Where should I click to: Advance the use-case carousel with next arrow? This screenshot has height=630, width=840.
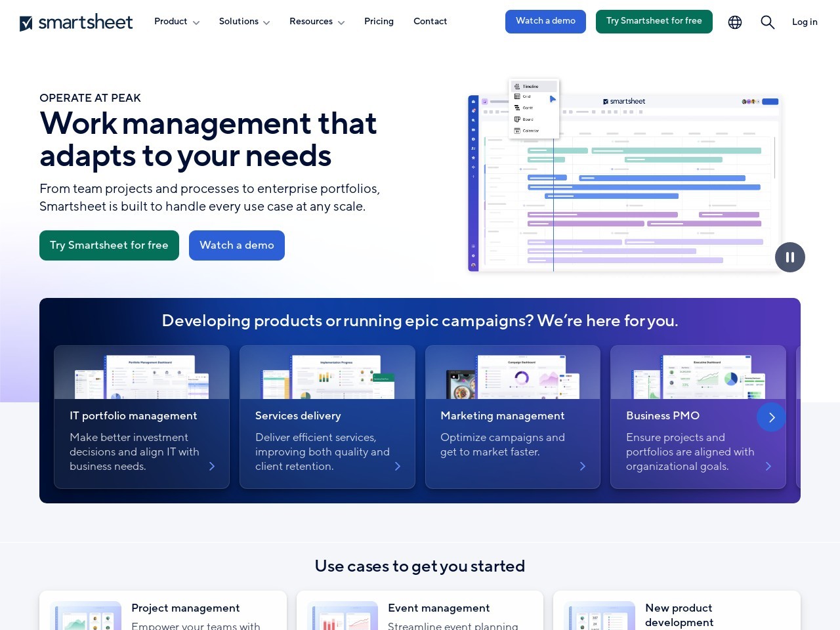tap(772, 417)
